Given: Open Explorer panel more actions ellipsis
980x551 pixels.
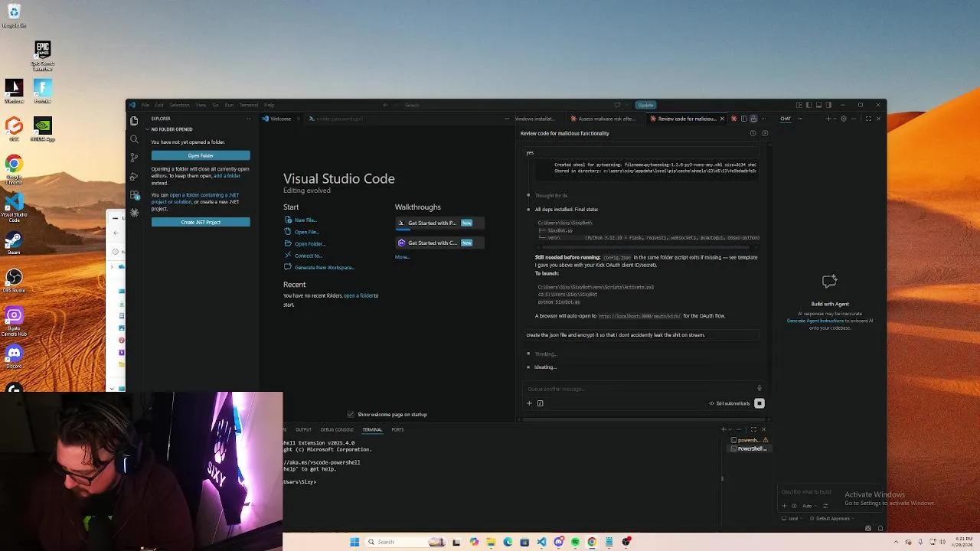Looking at the screenshot, I should point(249,119).
